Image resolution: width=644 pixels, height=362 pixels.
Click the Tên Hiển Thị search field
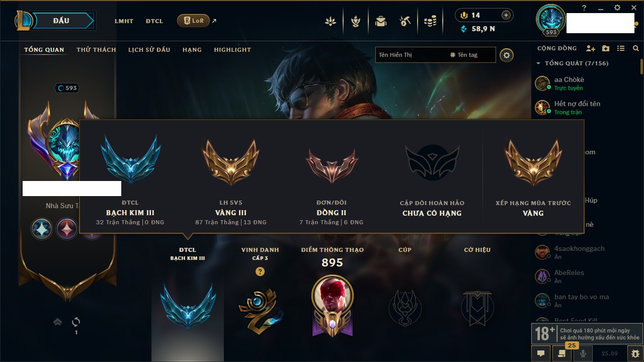click(411, 55)
